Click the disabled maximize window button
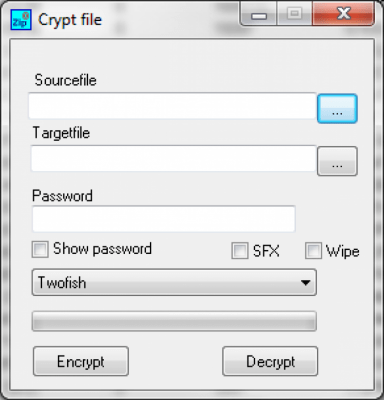 (295, 14)
